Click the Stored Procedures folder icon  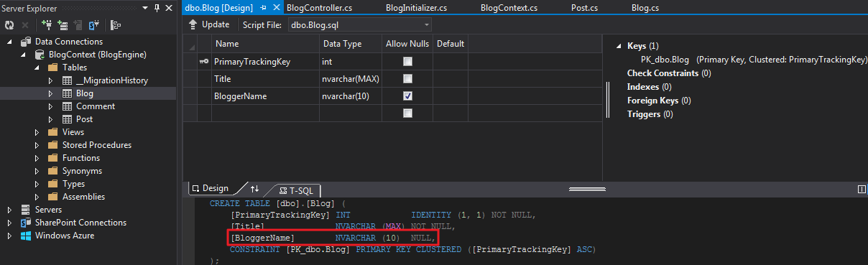52,145
